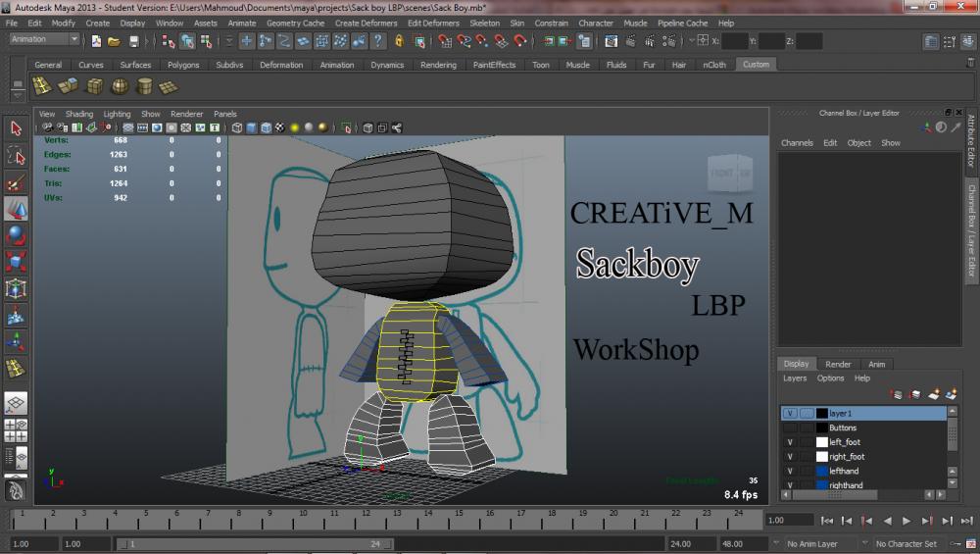Open the layer editor Options menu

(830, 378)
